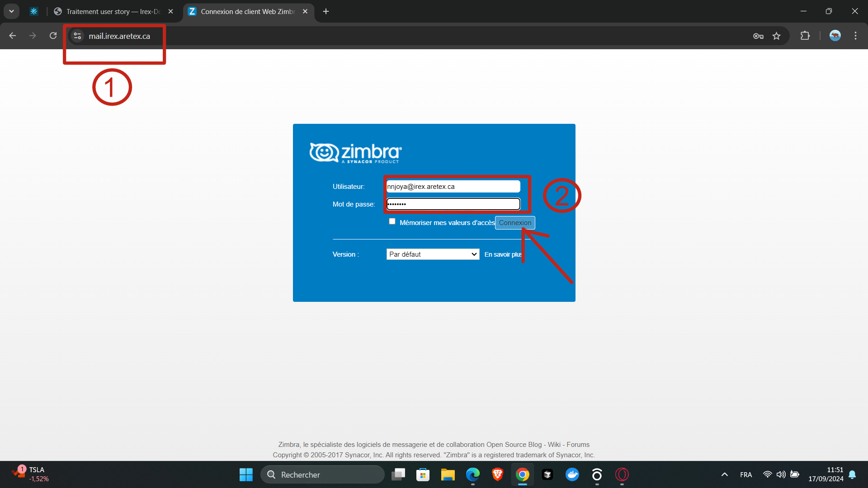Open the tab search dropdown arrow
Screen dimensions: 868x488
coord(11,11)
